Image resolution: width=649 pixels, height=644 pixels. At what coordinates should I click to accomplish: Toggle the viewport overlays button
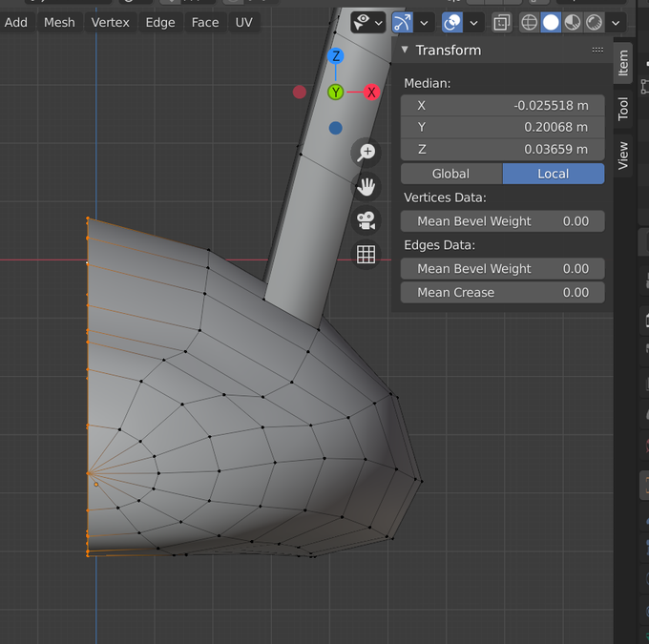point(452,23)
